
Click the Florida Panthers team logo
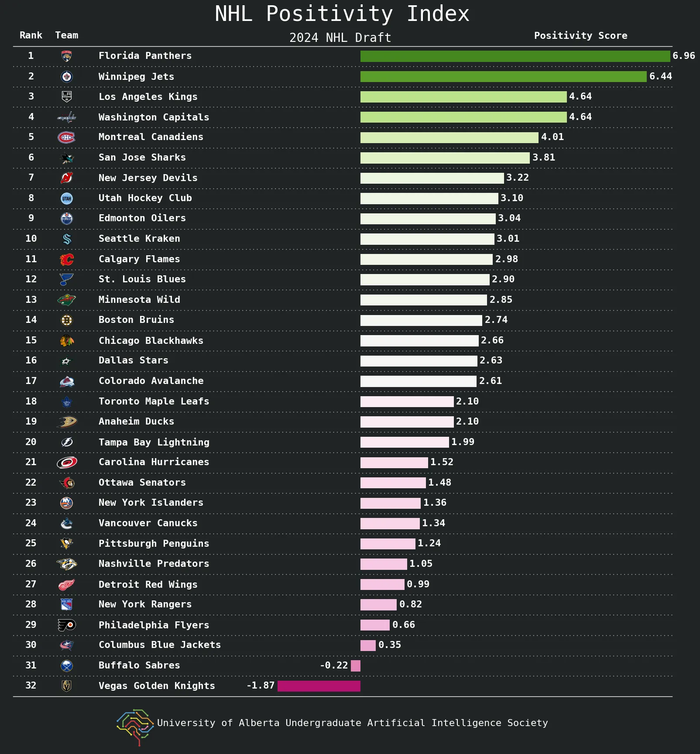[x=66, y=56]
